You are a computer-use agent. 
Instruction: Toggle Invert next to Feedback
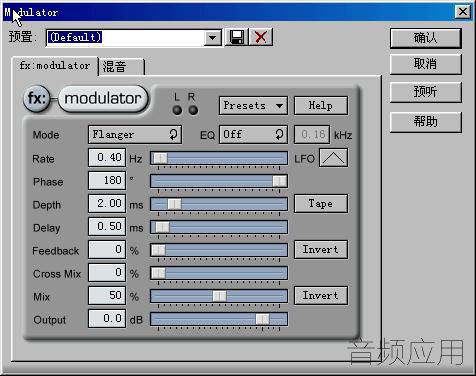point(321,250)
